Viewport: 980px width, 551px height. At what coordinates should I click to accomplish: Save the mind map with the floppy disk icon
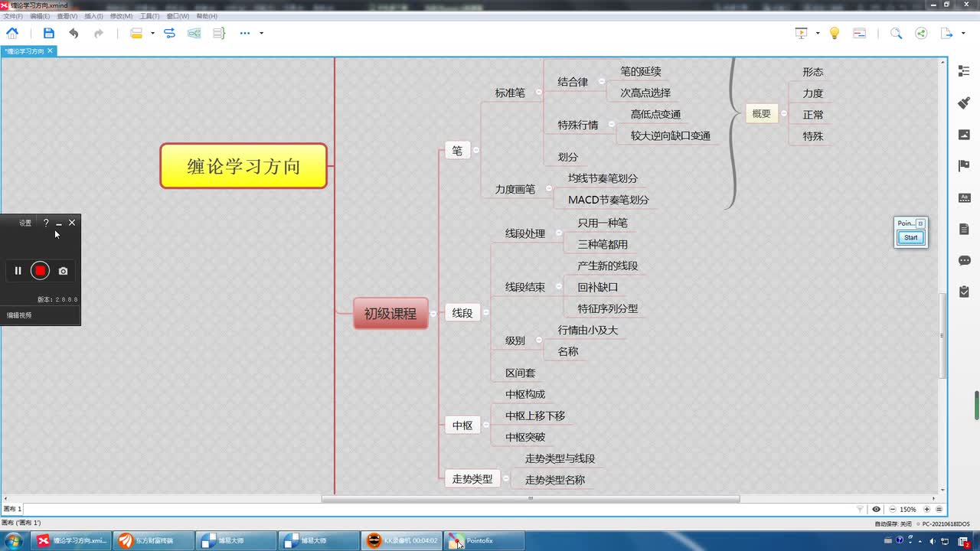pos(49,33)
